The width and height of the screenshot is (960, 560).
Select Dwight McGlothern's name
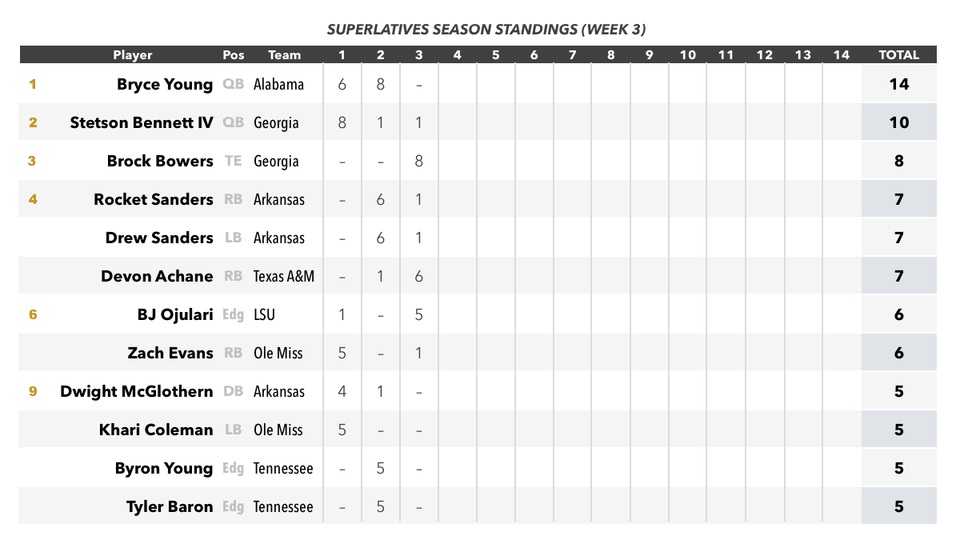(x=137, y=391)
